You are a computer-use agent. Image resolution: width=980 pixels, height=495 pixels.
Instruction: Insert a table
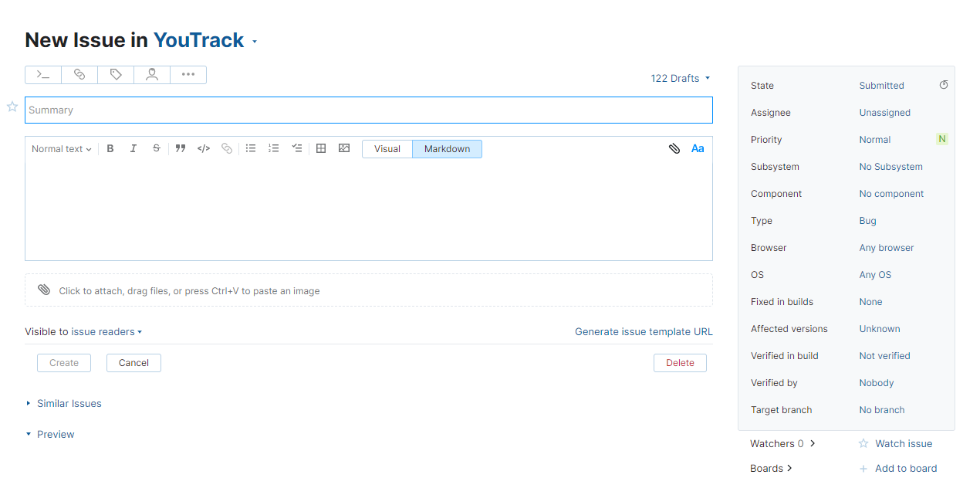pyautogui.click(x=321, y=148)
